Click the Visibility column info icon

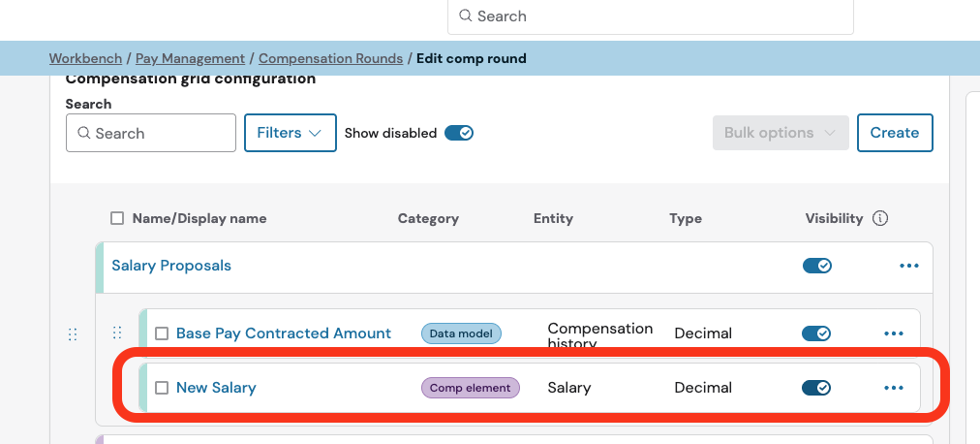[x=880, y=218]
